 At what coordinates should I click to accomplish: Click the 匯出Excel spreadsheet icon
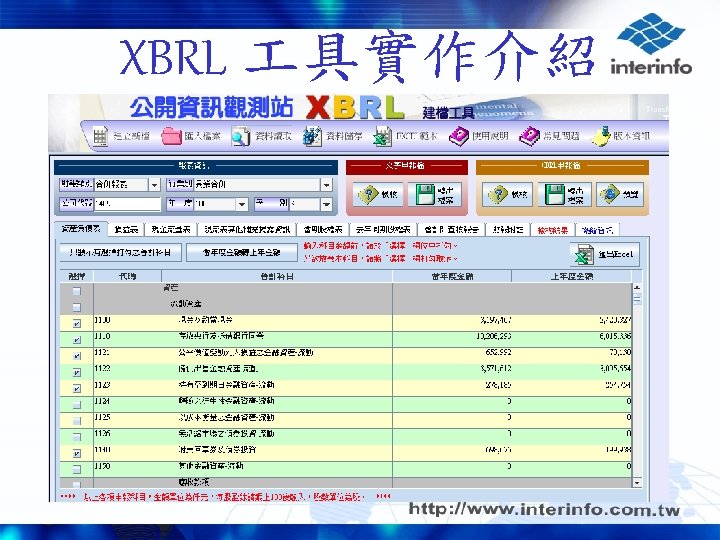click(584, 254)
